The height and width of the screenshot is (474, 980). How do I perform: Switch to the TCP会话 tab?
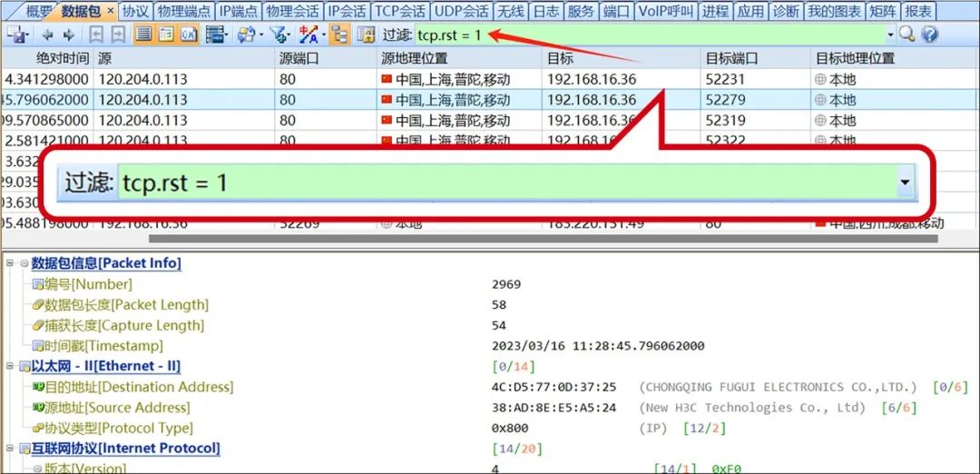(400, 11)
